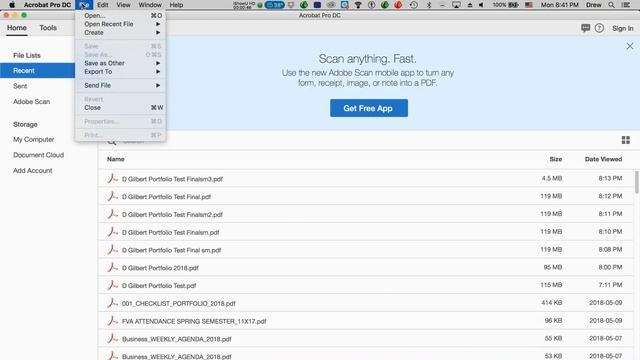
Task: Select file name FVA ATTENDANCE SPRING SEMESTER_11X17.pdf
Action: click(x=194, y=321)
